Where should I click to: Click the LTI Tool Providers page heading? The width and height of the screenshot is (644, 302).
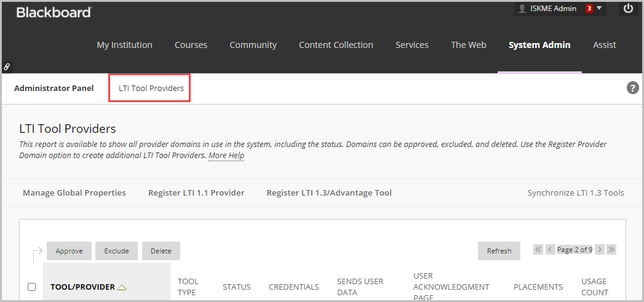[68, 129]
